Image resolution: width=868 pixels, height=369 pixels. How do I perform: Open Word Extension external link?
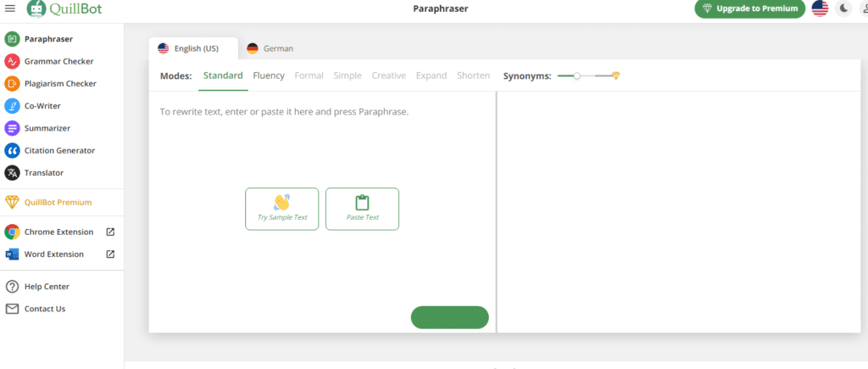(110, 254)
